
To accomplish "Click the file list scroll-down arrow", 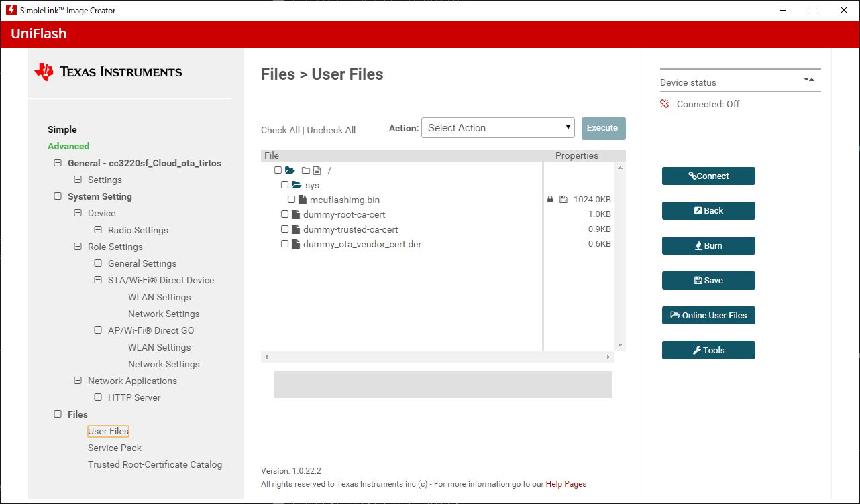I will click(620, 345).
